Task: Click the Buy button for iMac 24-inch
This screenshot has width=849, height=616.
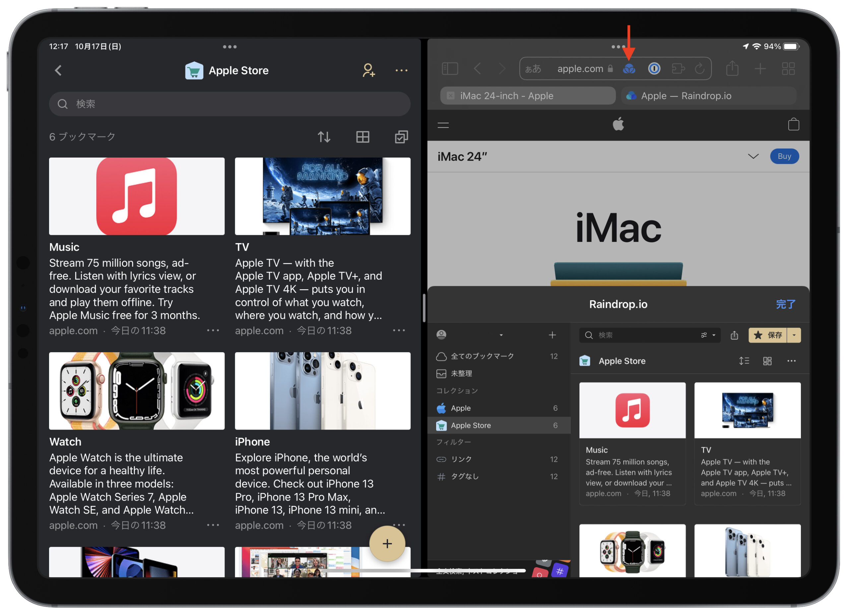Action: (785, 157)
